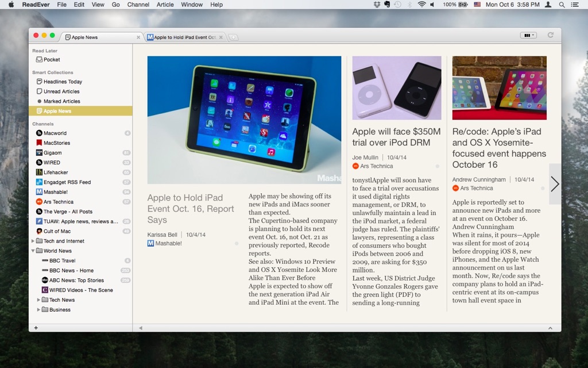Image resolution: width=588 pixels, height=368 pixels.
Task: Click The Verge - All Posts icon
Action: (x=39, y=212)
